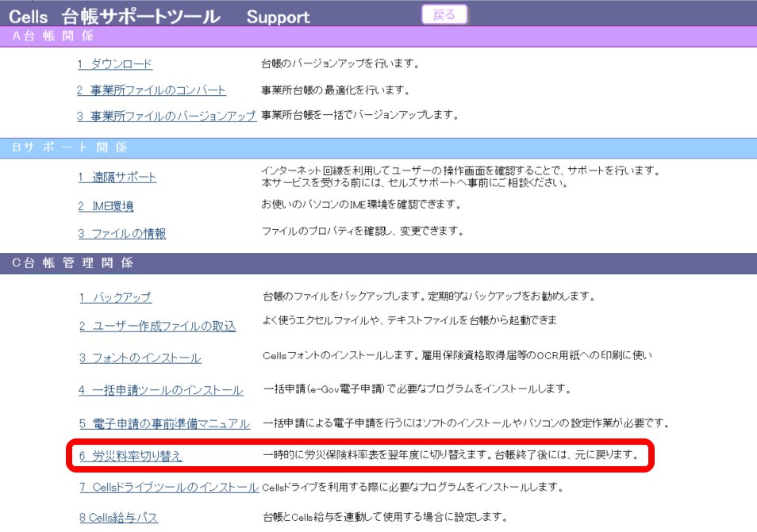Open 2 IME環境 link

click(x=106, y=206)
